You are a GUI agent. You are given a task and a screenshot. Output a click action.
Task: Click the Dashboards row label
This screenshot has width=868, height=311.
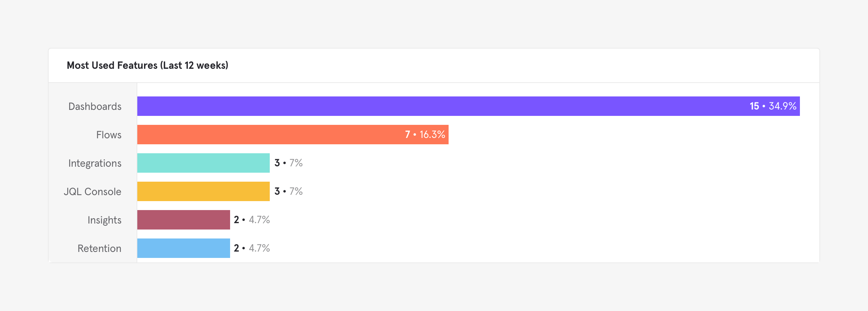pyautogui.click(x=95, y=107)
